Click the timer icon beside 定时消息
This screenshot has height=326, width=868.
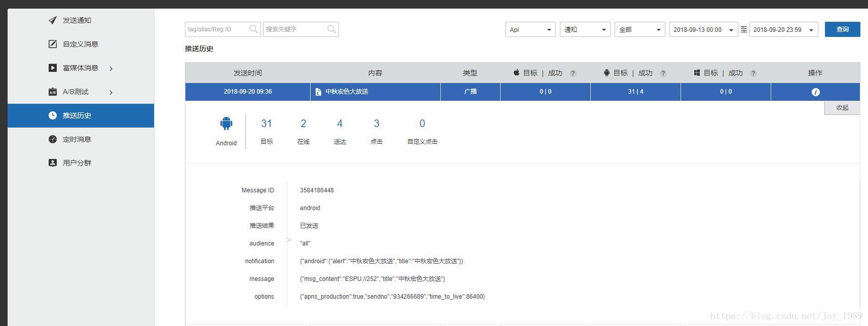point(53,139)
